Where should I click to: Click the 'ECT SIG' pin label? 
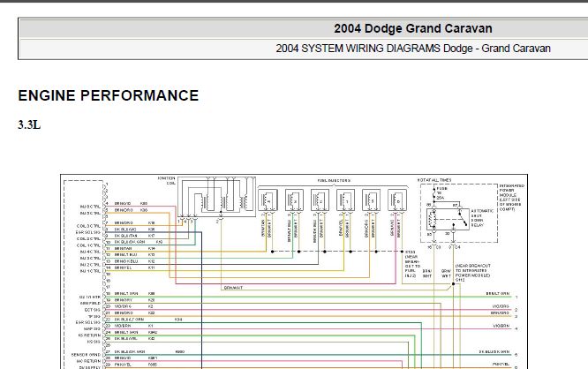92,310
